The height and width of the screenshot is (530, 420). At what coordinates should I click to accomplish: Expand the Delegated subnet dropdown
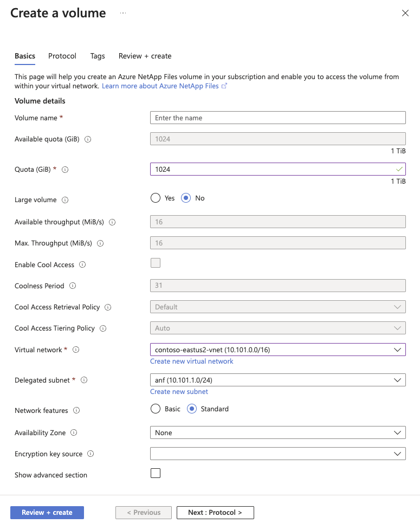coord(277,380)
